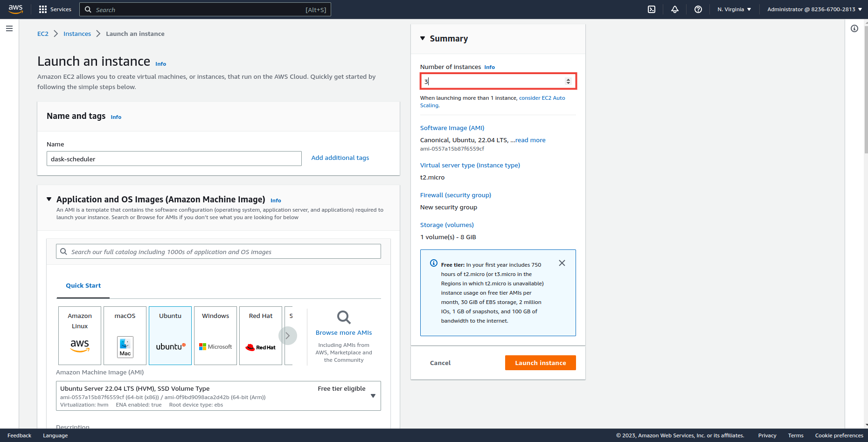Click the Number of instances field
Screen dimensions: 868x442
498,82
